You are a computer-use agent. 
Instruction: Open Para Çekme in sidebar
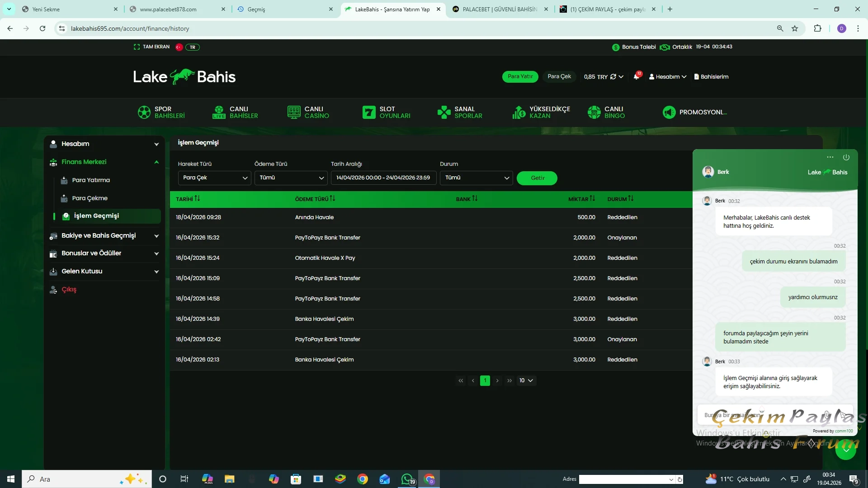pyautogui.click(x=90, y=198)
